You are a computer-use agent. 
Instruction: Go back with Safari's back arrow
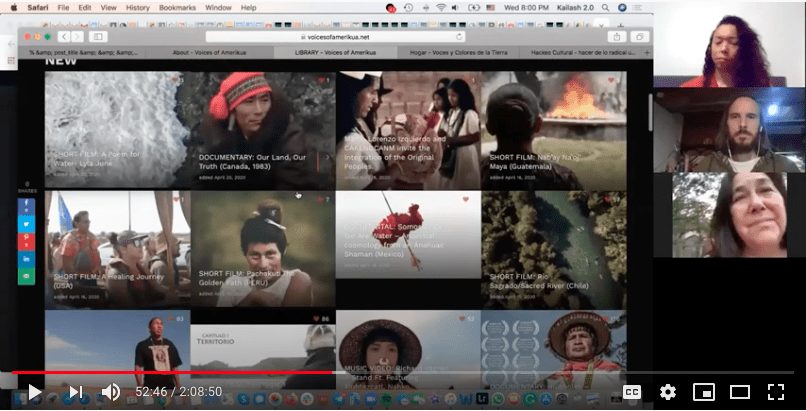64,36
